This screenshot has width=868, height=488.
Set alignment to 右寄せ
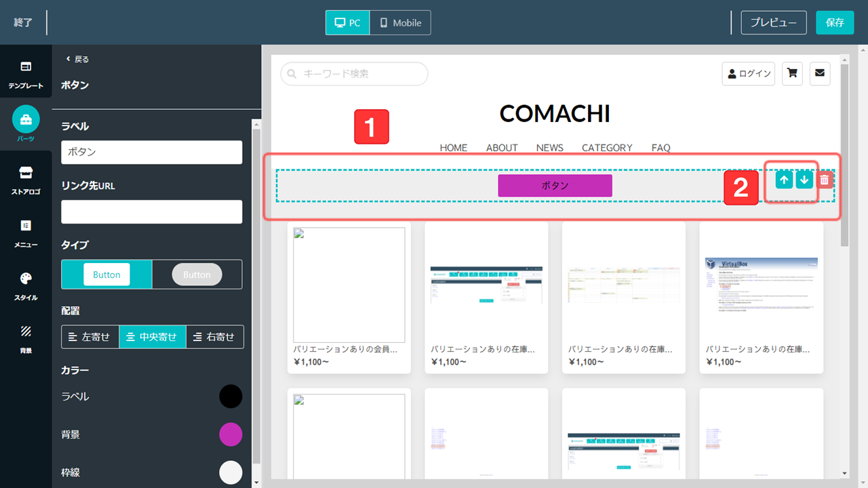[x=214, y=337]
